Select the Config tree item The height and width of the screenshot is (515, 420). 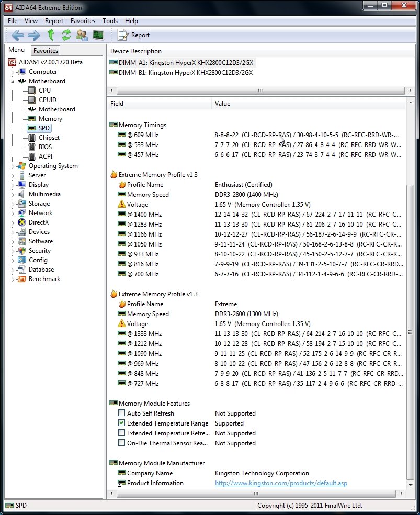tap(38, 260)
